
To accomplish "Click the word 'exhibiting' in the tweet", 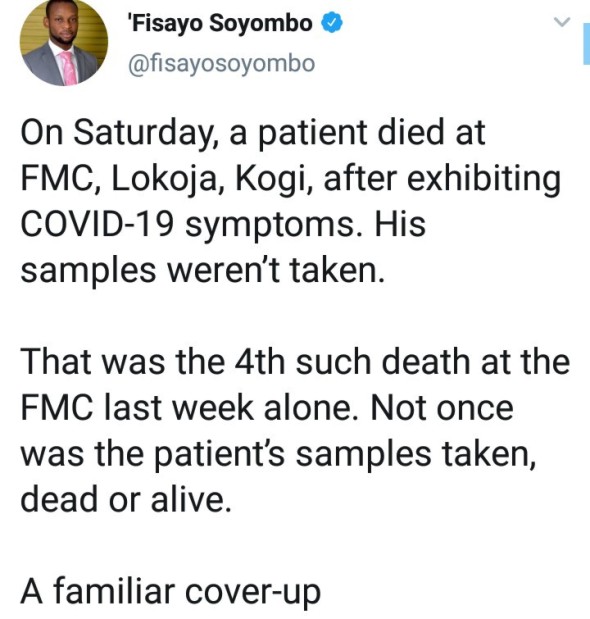I will point(483,179).
